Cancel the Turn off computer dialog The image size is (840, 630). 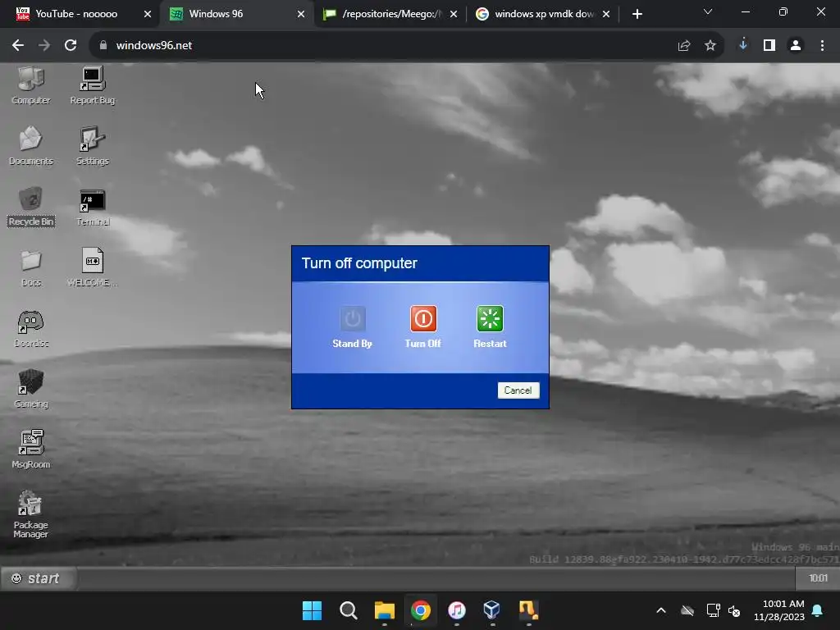pos(518,390)
